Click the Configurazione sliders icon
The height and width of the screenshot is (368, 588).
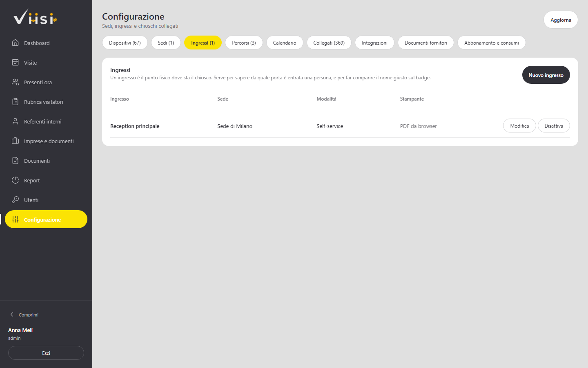click(15, 219)
